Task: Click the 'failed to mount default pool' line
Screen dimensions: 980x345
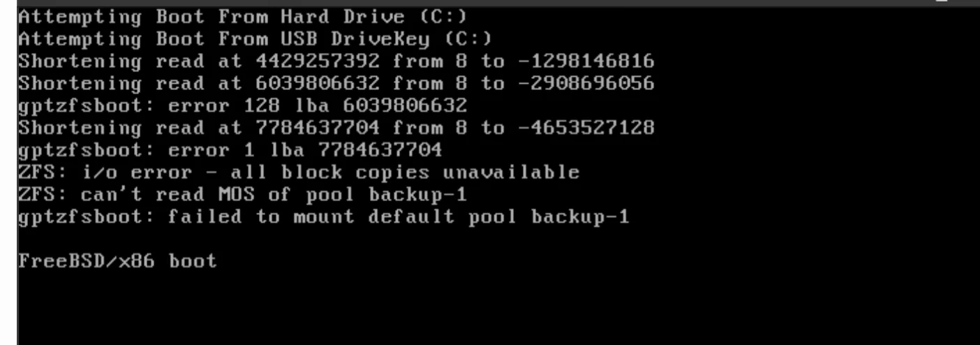Action: click(323, 219)
